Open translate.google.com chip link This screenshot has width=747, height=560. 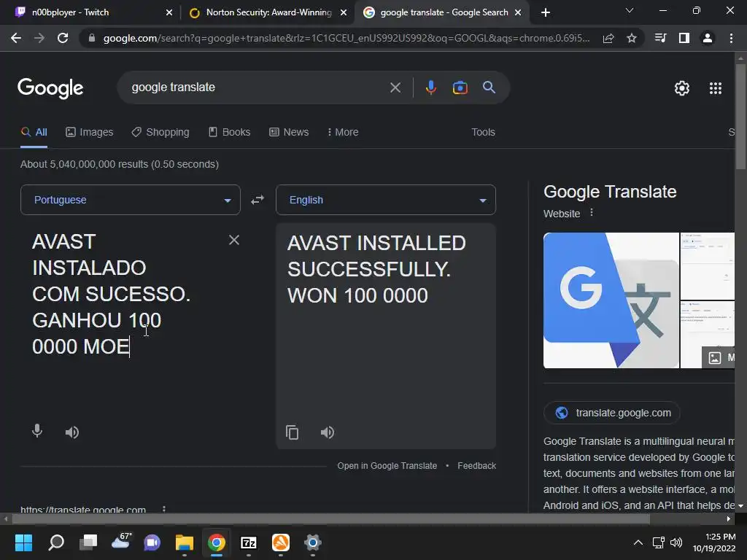(x=612, y=413)
